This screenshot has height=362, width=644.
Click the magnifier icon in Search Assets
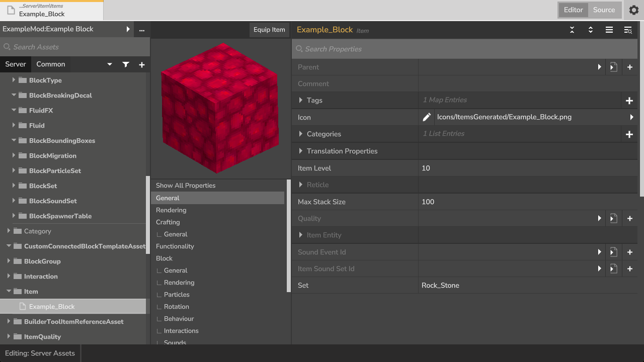pos(7,47)
